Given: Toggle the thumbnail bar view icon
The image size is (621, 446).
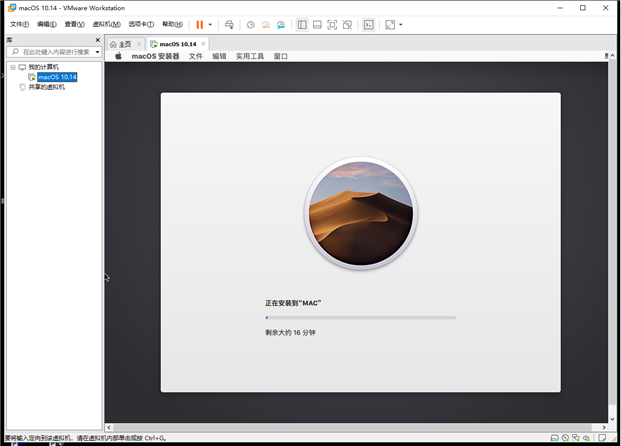Looking at the screenshot, I should [x=317, y=25].
